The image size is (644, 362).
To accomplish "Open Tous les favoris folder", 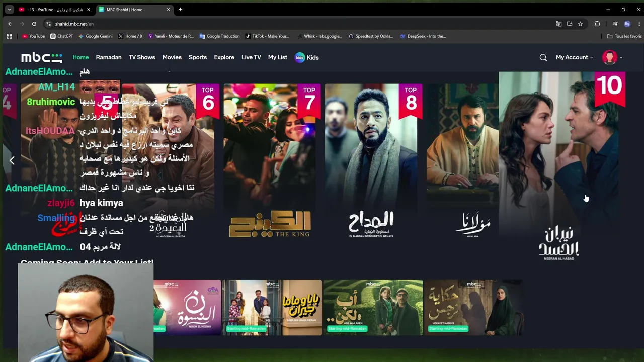I will 624,36.
